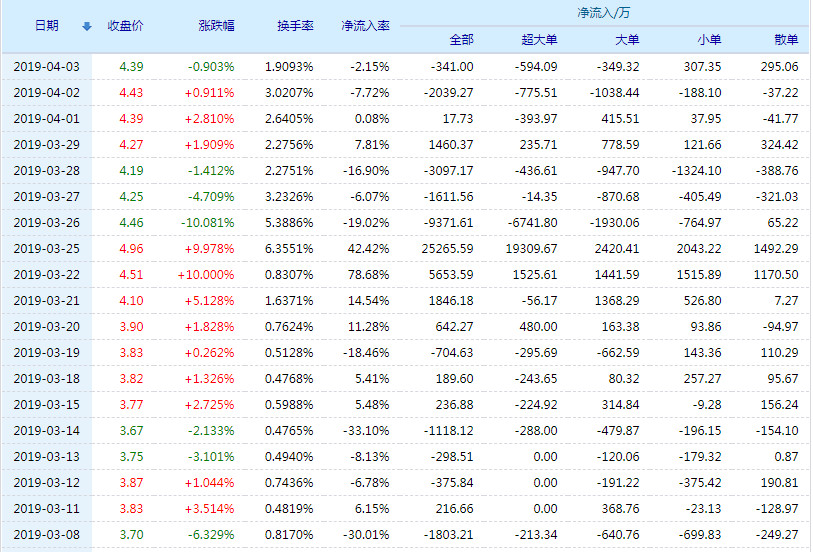Click the 大单 sub-column header
Screen dimensions: 813x552
[x=627, y=40]
